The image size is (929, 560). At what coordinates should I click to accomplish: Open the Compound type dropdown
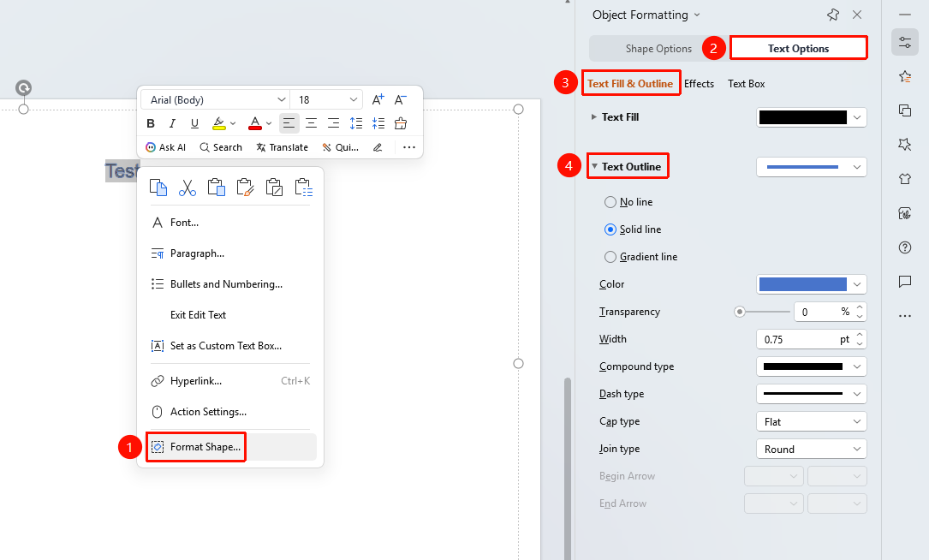(x=811, y=366)
